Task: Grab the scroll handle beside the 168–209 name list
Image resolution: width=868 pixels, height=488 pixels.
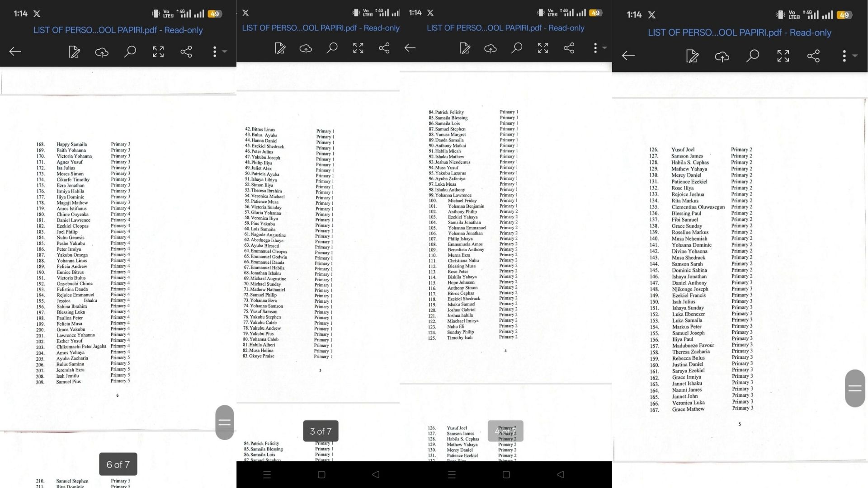Action: click(x=225, y=422)
